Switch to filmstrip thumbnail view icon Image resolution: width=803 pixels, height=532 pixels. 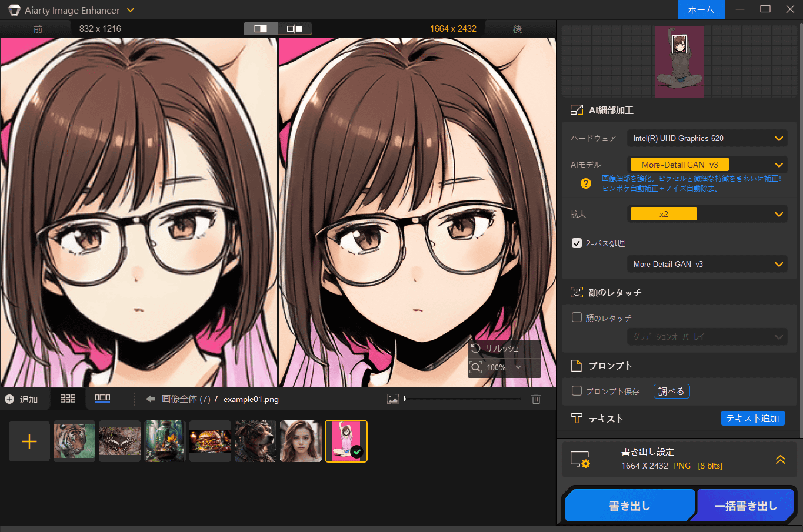[102, 399]
